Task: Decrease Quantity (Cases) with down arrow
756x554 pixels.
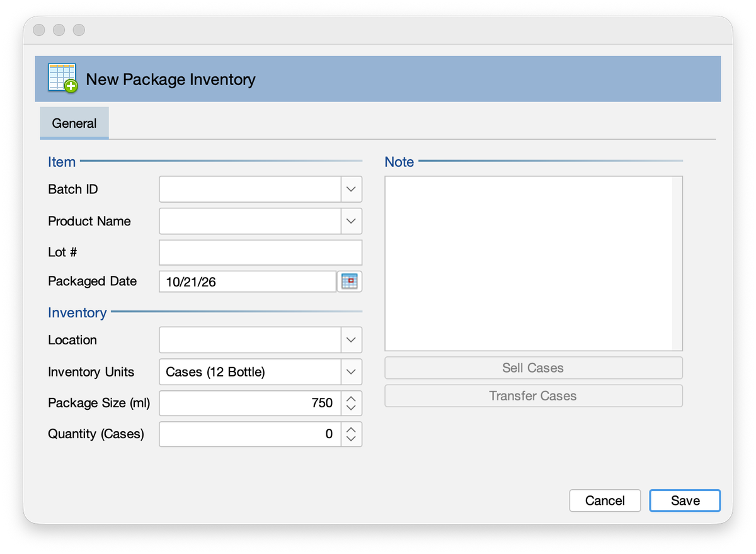Action: click(x=352, y=440)
